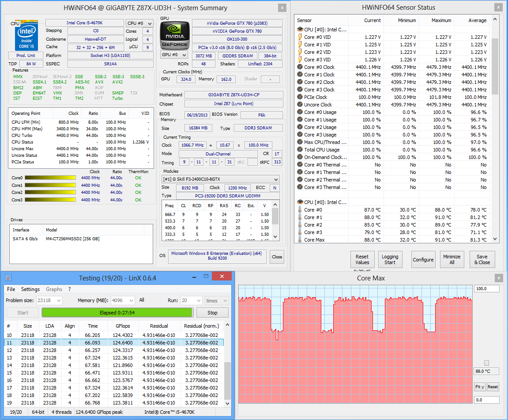Click Close in the System Summary window
Viewport: 508px width, 420px height.
point(277,257)
